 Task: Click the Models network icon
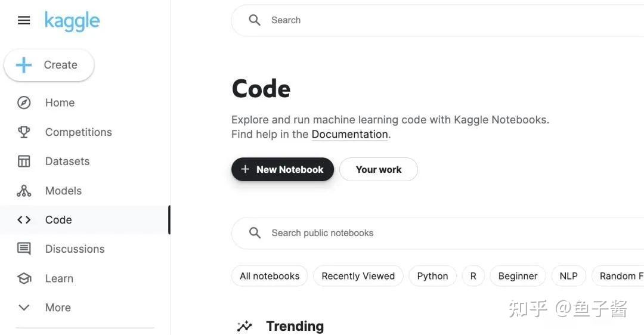pyautogui.click(x=24, y=191)
